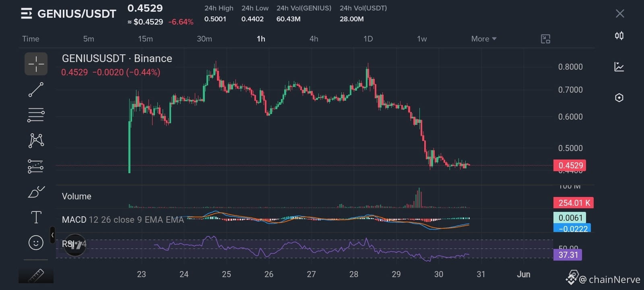This screenshot has height=290, width=644.
Task: Click the 0.4529 current price tag on the axis
Action: pos(570,166)
